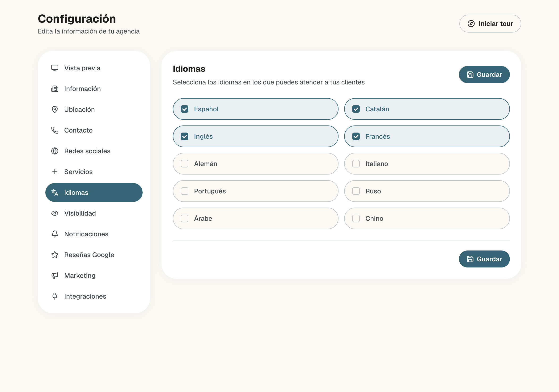Click the megaphone icon beside Marketing
Viewport: 559px width, 392px height.
point(55,276)
